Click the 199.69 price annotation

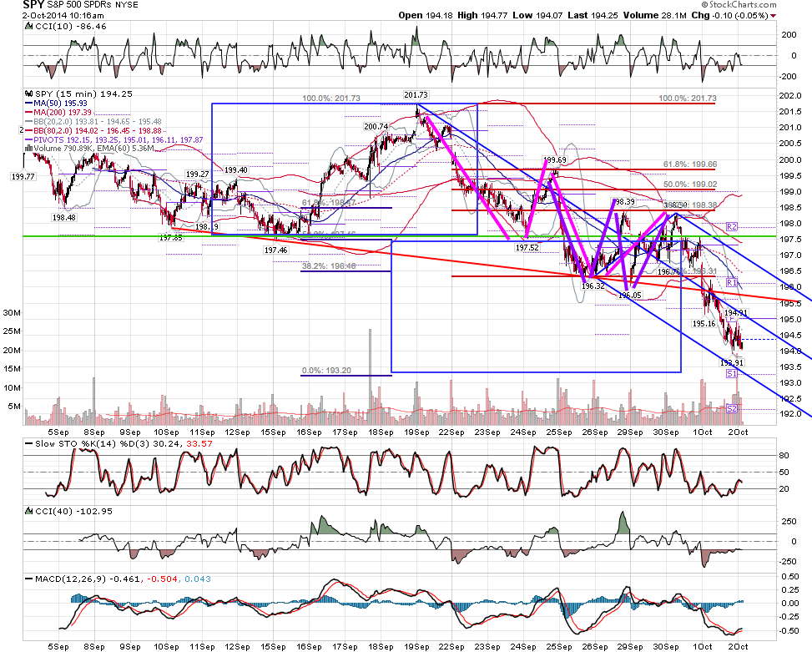click(554, 159)
